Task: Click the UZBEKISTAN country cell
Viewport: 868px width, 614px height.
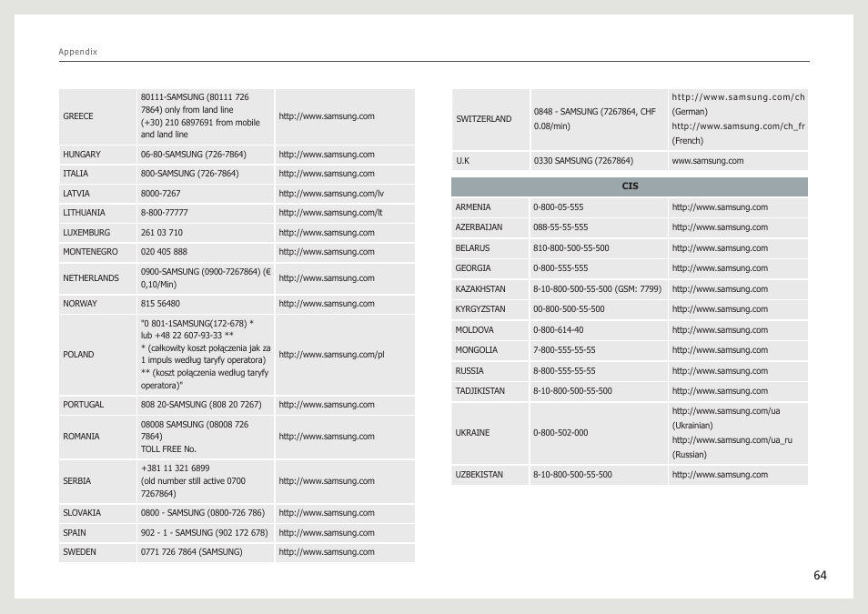Action: (x=490, y=475)
